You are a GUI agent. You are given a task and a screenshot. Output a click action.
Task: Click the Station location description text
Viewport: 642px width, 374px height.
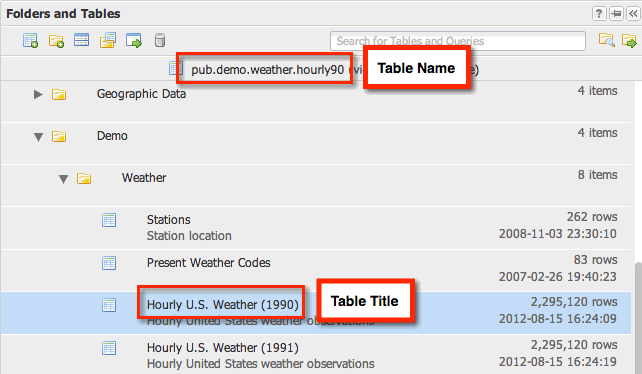pyautogui.click(x=189, y=236)
